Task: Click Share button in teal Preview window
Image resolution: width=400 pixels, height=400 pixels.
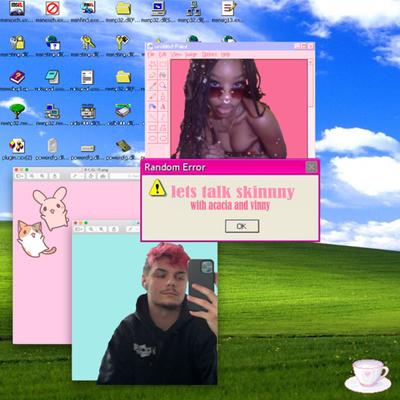Action: [x=114, y=229]
